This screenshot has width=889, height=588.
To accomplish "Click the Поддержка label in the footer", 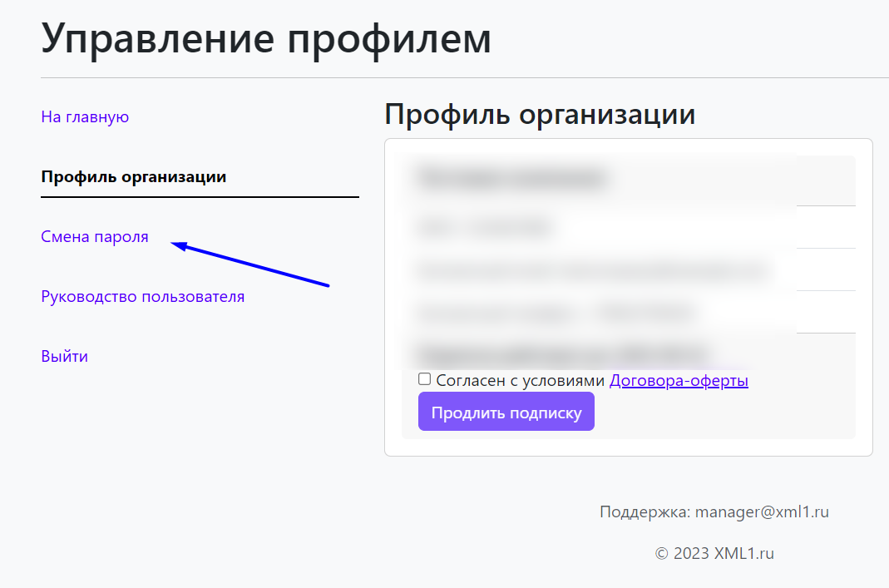I will click(645, 512).
